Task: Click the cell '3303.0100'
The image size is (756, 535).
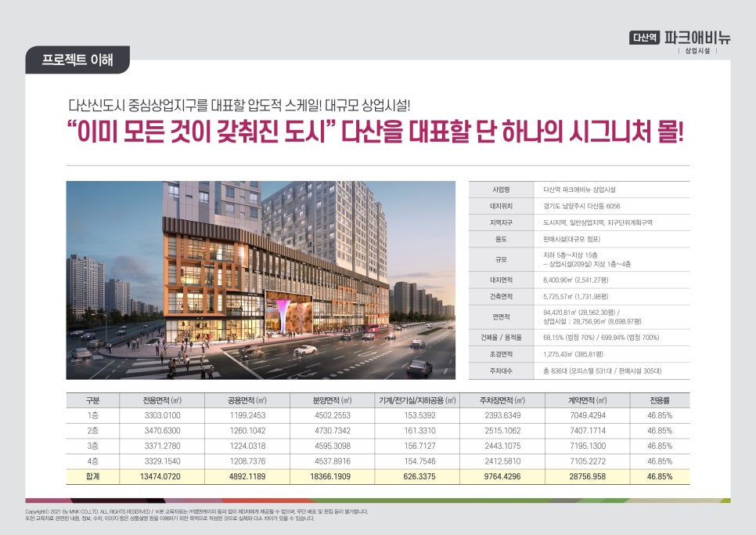Action: 162,415
